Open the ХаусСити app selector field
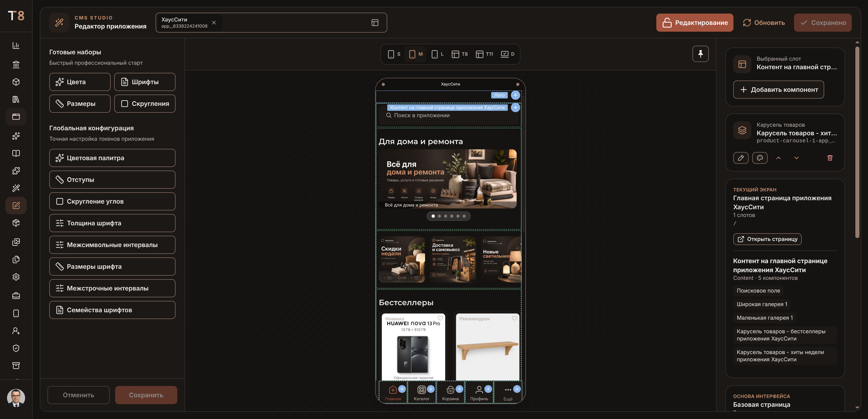 click(x=271, y=23)
